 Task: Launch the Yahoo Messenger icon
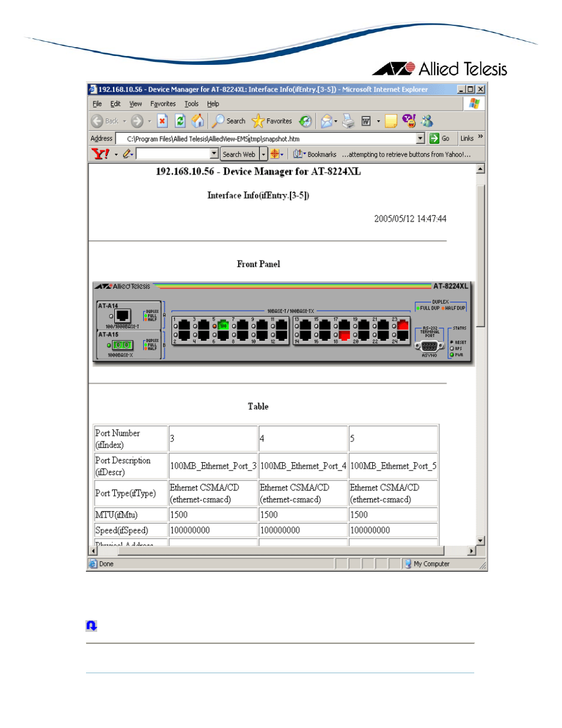[x=409, y=121]
